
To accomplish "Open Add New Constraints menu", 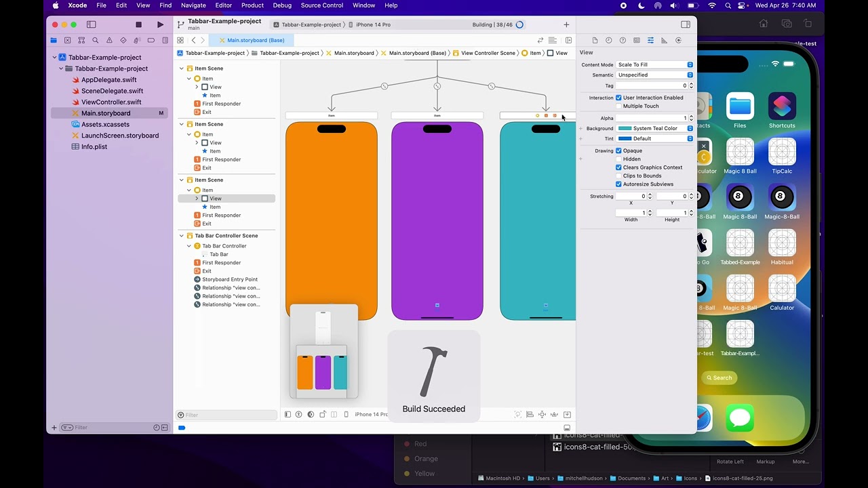I will pyautogui.click(x=542, y=414).
